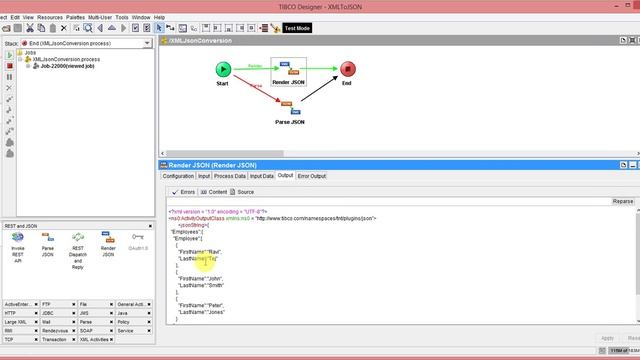Image resolution: width=640 pixels, height=360 pixels.
Task: Click the up arrow navigation icon
Action: [x=111, y=28]
